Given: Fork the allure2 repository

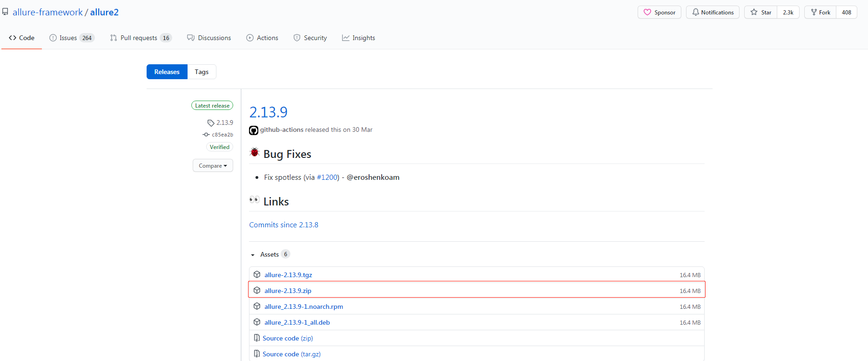Looking at the screenshot, I should pyautogui.click(x=820, y=12).
